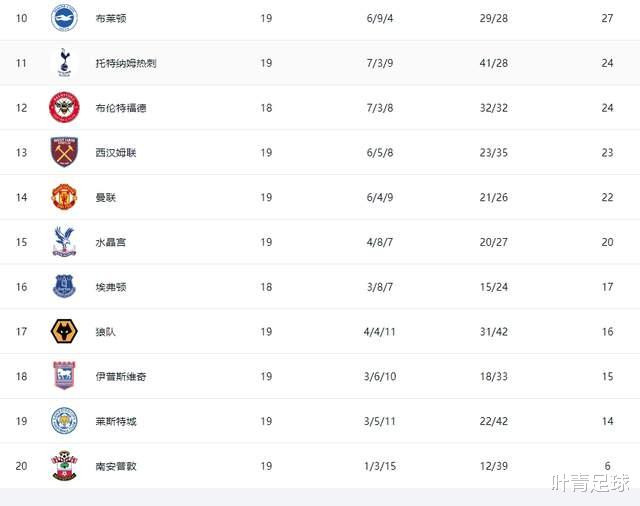Open the Brentford bee crest
This screenshot has height=506, width=640.
(x=64, y=107)
